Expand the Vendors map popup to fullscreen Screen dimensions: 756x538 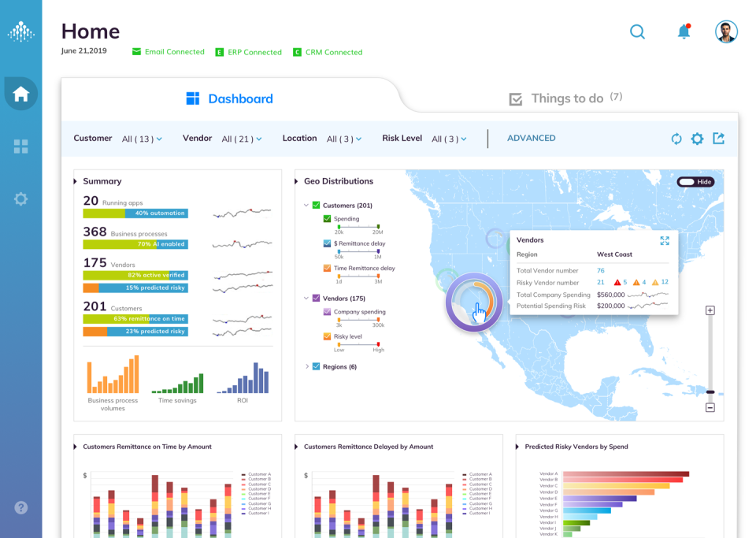point(663,239)
